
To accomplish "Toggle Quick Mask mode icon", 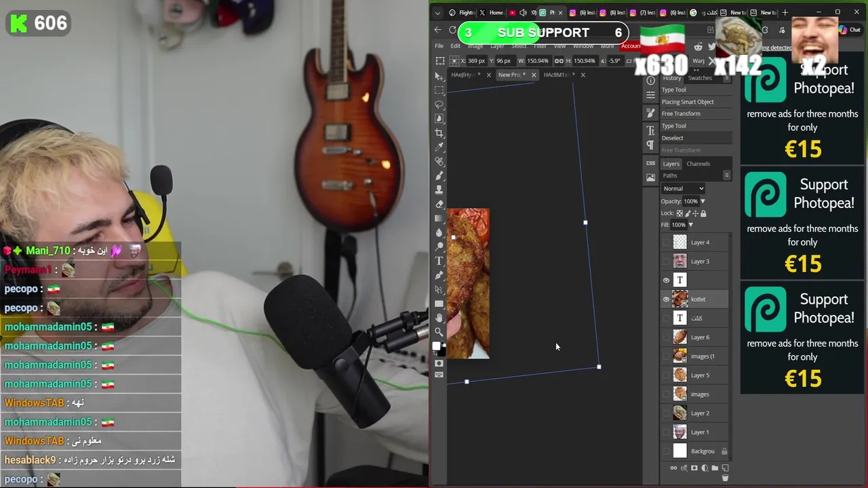I will [439, 363].
